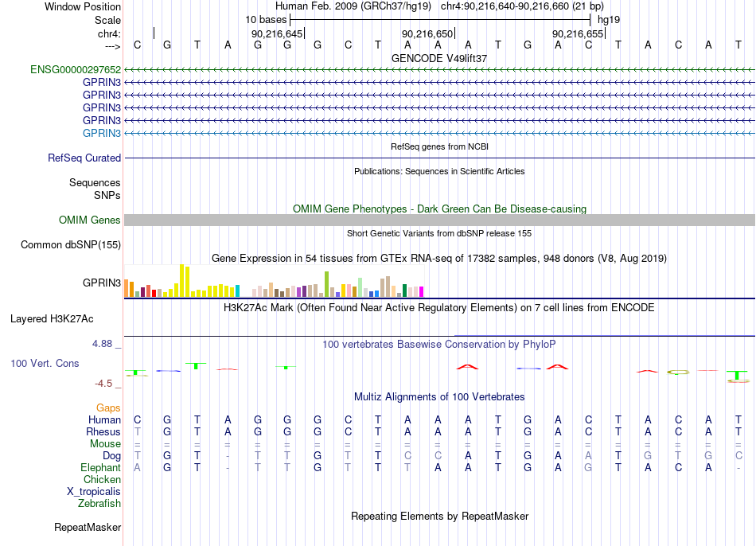Click the green GTEx expression bar
Screen dimensions: 756x546
[327, 284]
